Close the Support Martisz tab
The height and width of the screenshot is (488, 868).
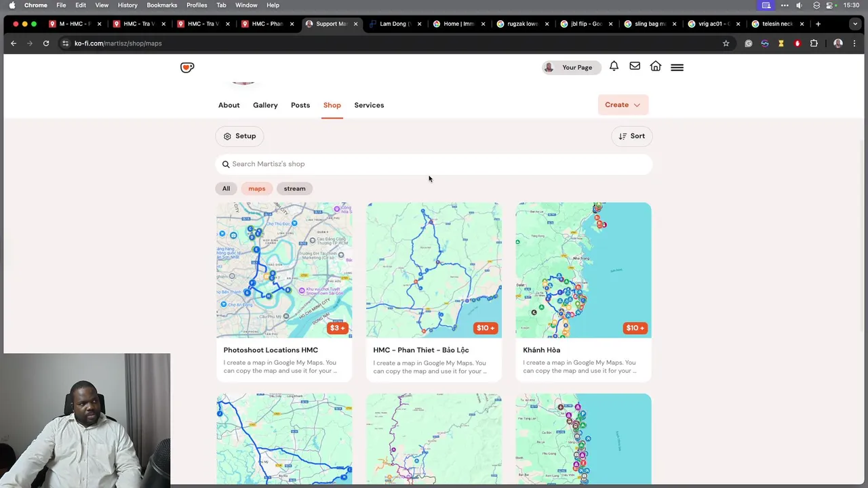(x=355, y=24)
